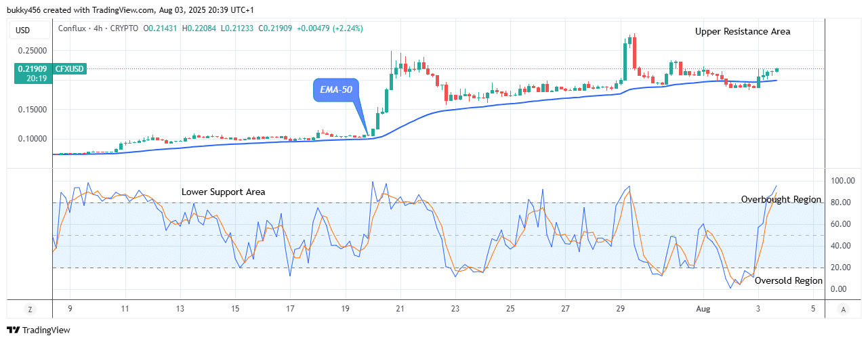The height and width of the screenshot is (342, 868).
Task: Click the Oversold Region label
Action: pyautogui.click(x=789, y=280)
